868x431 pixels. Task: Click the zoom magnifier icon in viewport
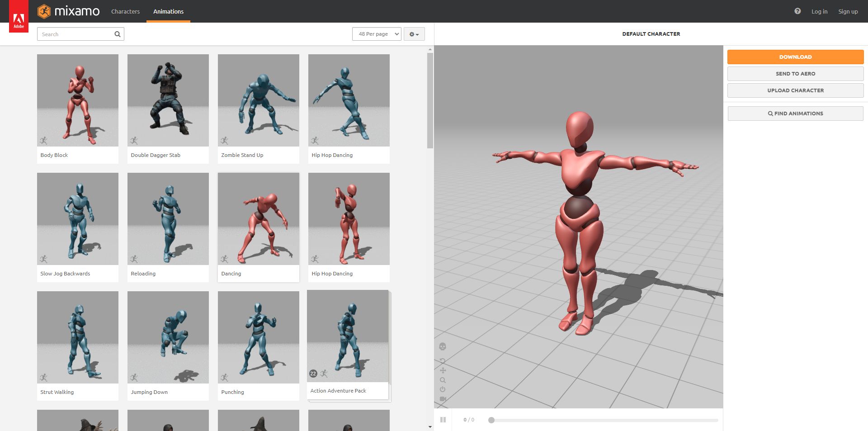(x=443, y=380)
